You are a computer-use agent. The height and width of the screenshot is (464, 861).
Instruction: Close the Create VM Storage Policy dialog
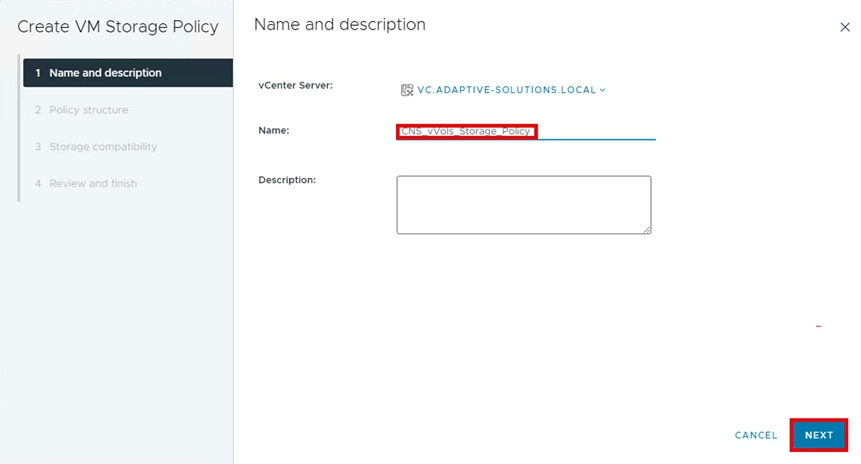coord(845,28)
